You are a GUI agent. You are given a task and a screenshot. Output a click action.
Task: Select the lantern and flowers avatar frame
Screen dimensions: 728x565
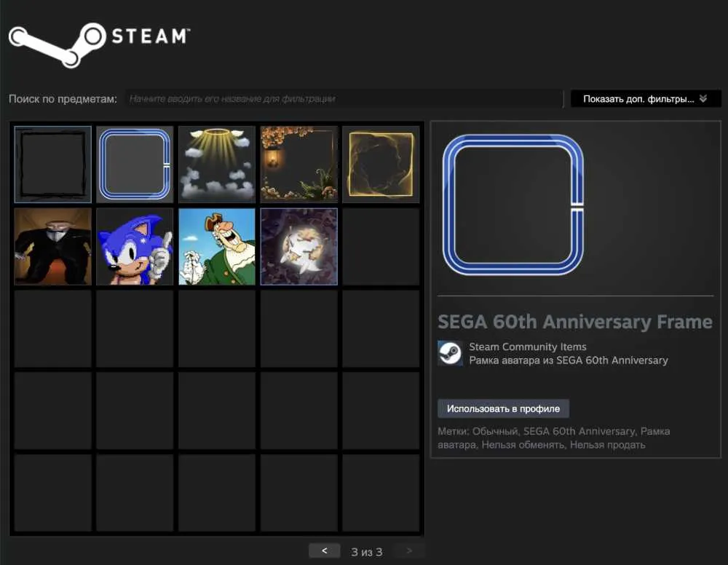[x=299, y=165]
